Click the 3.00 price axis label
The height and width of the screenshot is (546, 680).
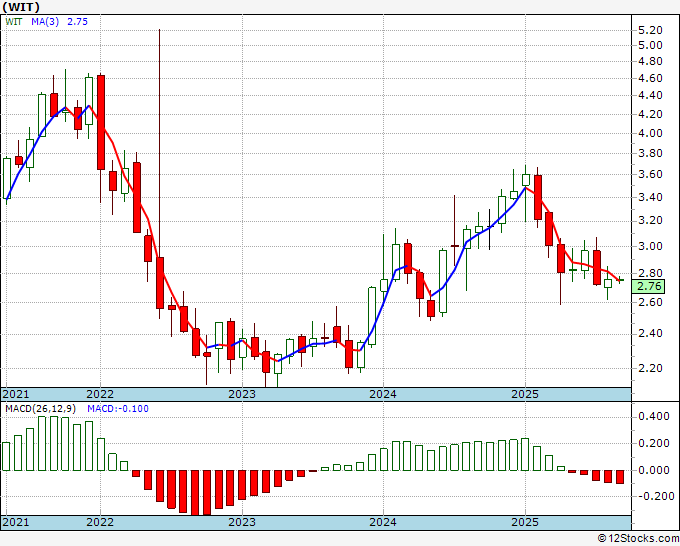click(x=651, y=246)
